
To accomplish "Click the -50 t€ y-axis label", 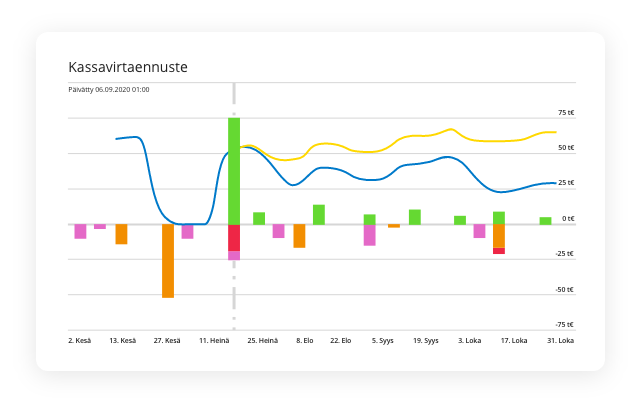I will click(x=565, y=290).
